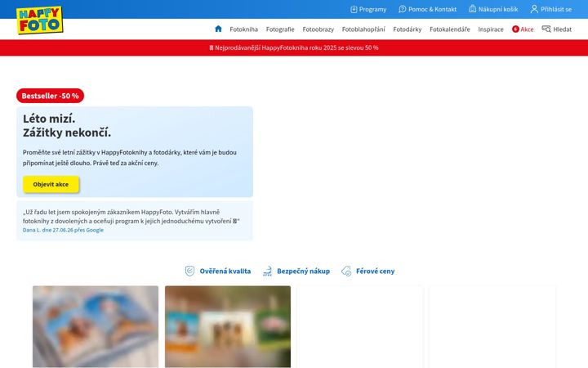
Task: Click the shopping cart icon
Action: pos(473,9)
